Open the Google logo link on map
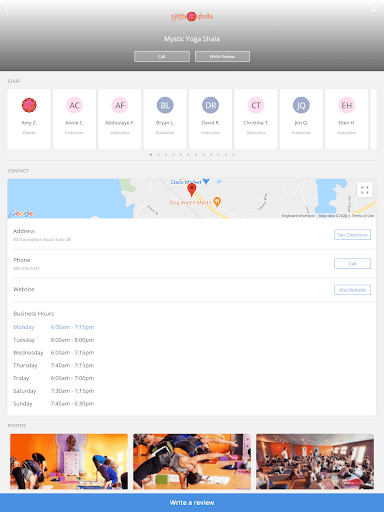 click(21, 213)
